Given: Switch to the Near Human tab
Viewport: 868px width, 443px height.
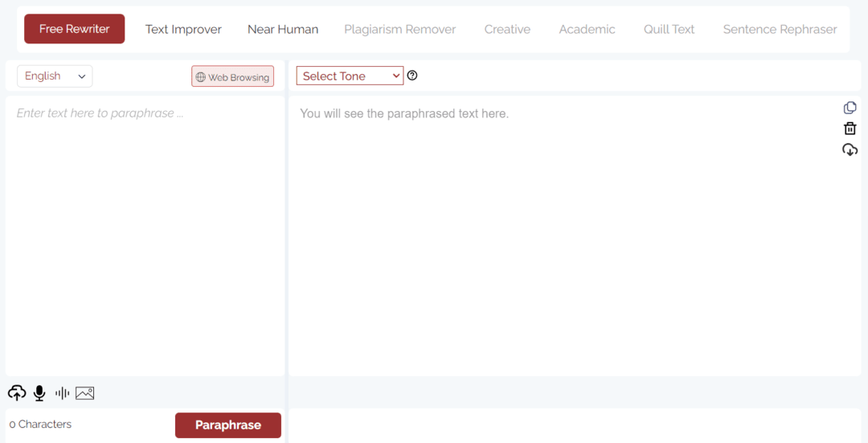Looking at the screenshot, I should (x=283, y=30).
